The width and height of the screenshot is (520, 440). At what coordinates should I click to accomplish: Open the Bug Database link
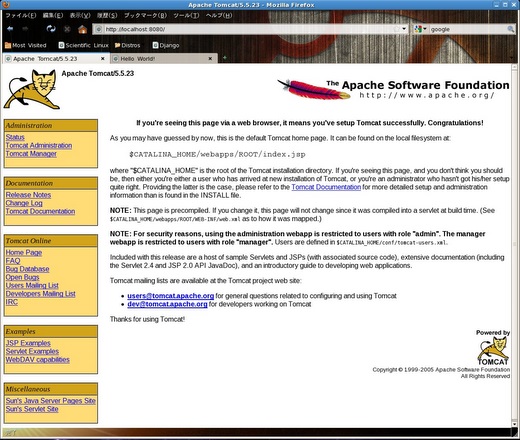[x=27, y=269]
